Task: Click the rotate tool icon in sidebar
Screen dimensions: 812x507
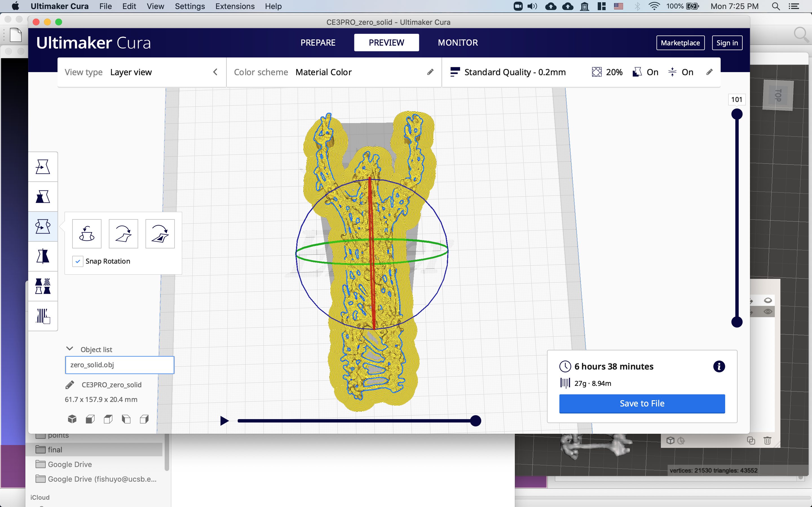Action: [44, 226]
